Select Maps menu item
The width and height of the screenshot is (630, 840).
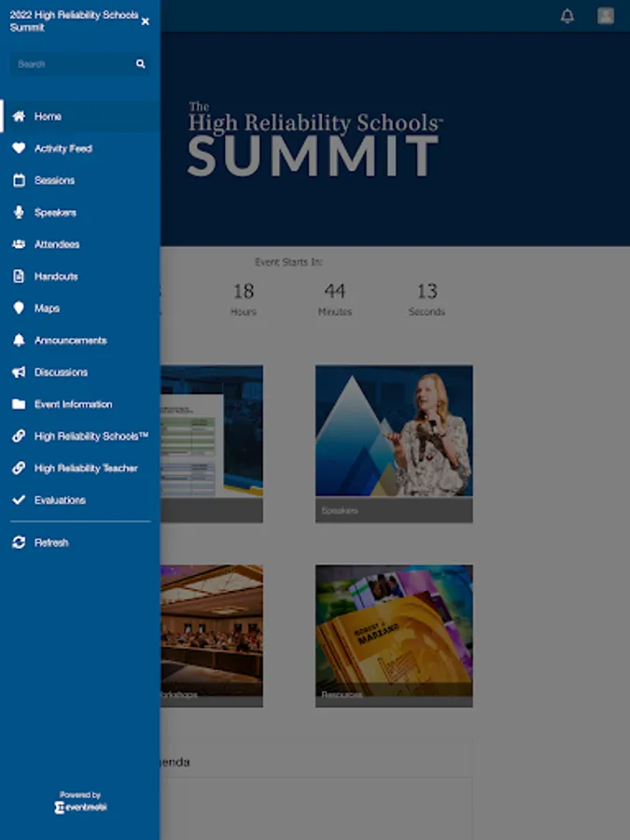[80, 308]
